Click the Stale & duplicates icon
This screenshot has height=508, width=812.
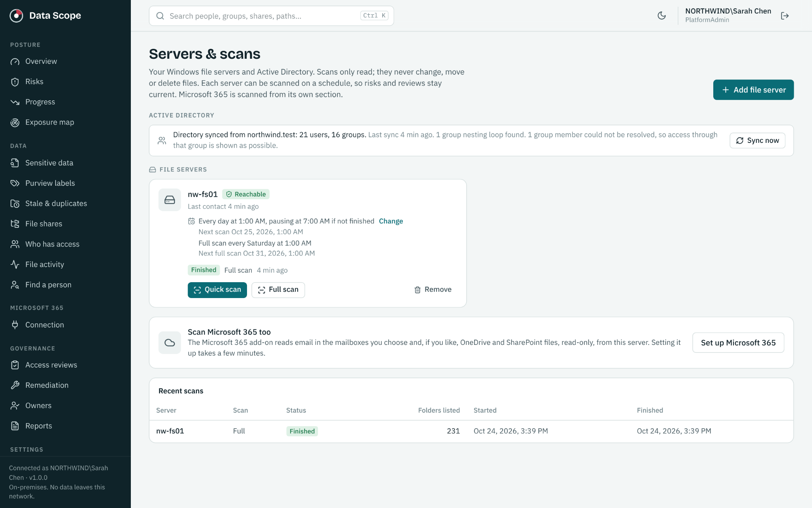(15, 203)
